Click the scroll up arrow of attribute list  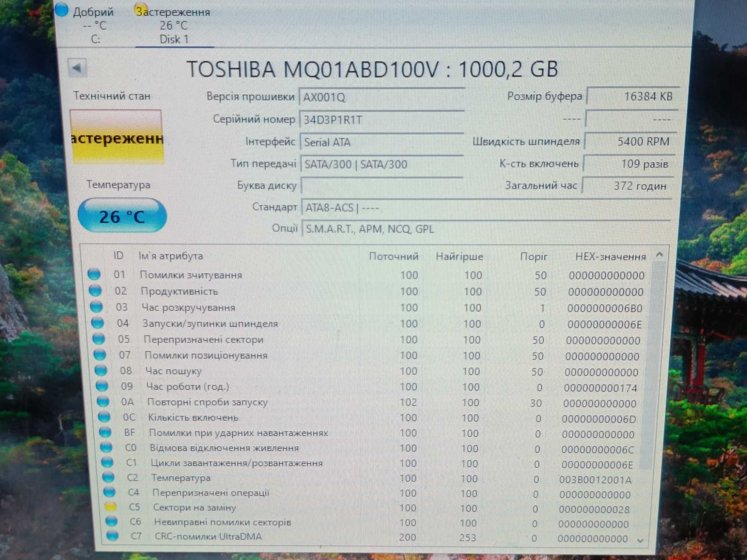point(660,255)
